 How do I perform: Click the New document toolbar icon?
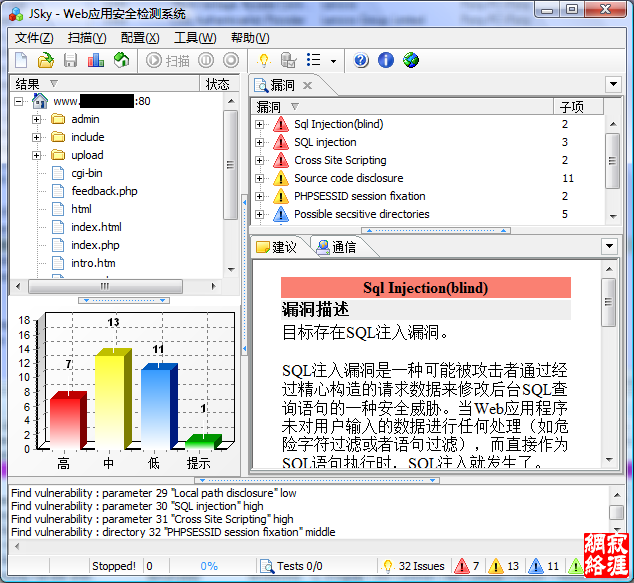[21, 61]
